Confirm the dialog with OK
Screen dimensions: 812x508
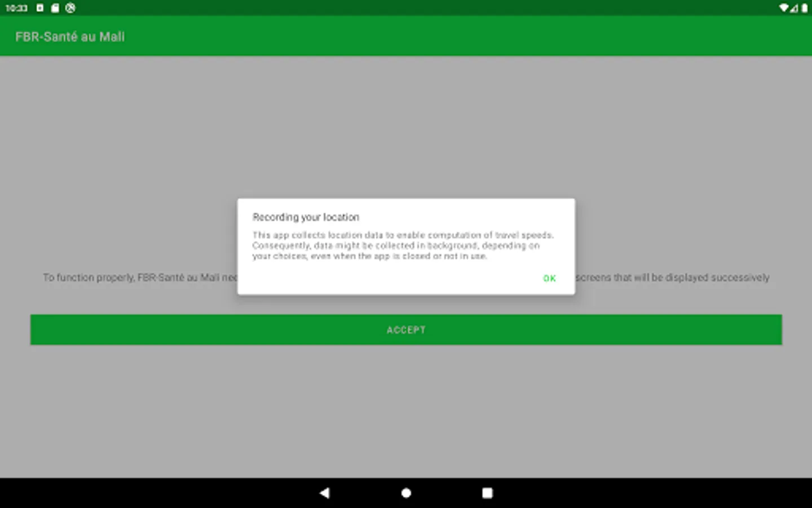pos(549,278)
